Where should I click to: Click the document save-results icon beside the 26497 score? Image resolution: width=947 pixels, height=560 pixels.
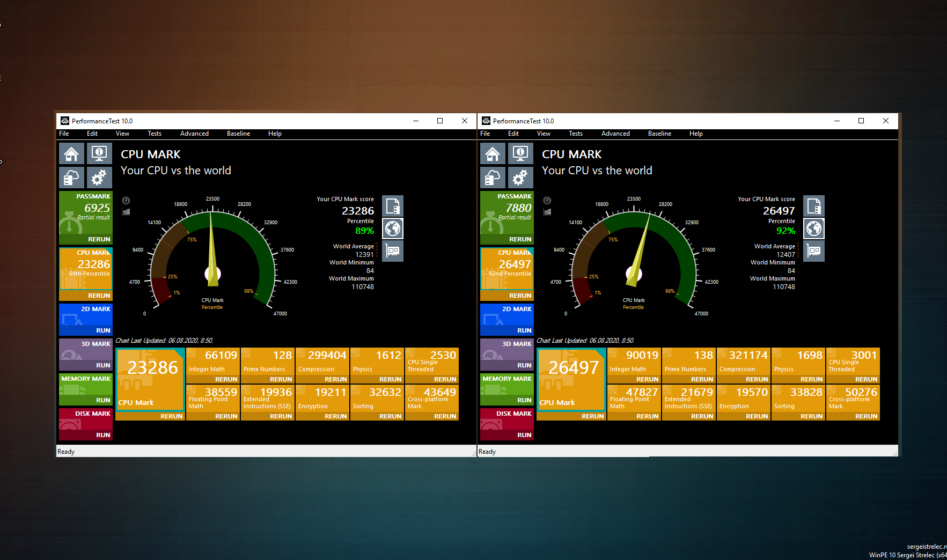(x=814, y=206)
